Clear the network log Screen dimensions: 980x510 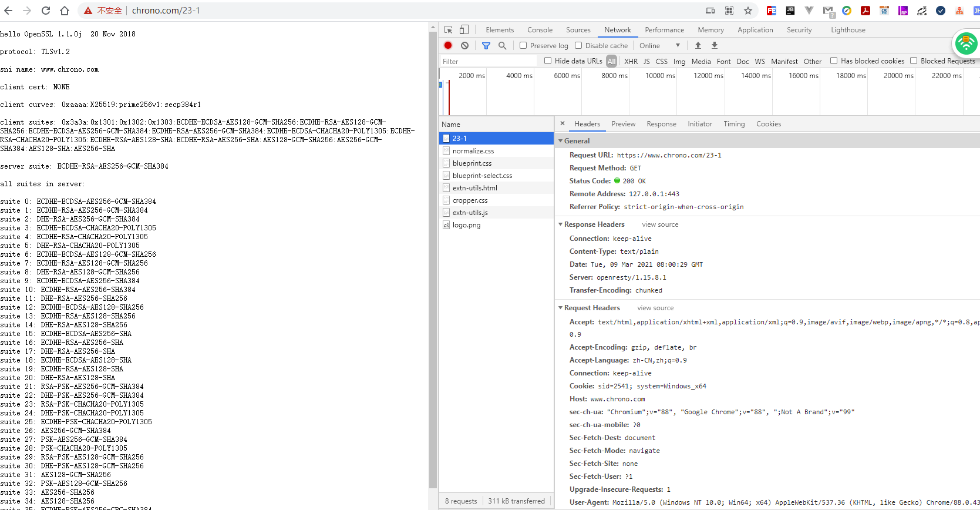pyautogui.click(x=464, y=45)
